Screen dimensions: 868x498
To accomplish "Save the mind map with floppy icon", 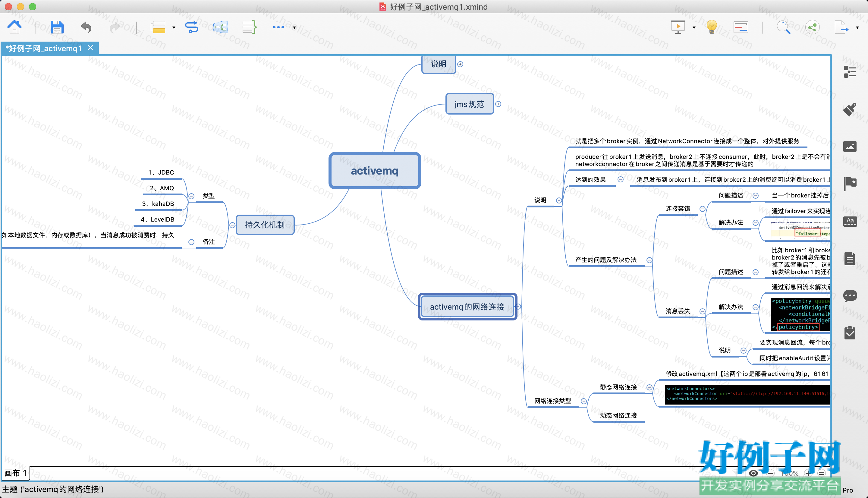I will coord(57,27).
